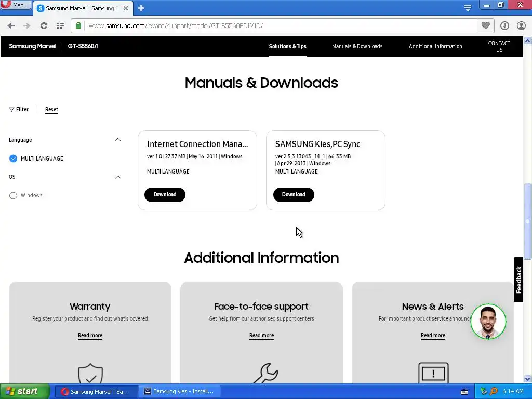Click the green padlock security icon

(78, 25)
